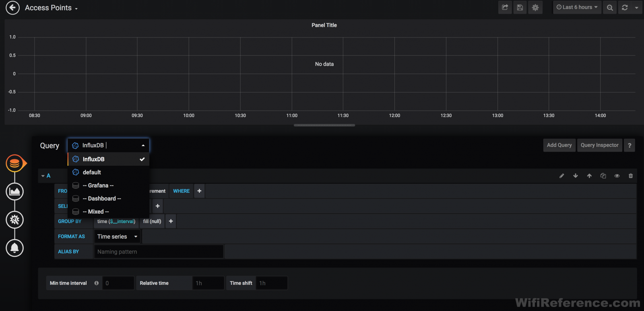Click the Time shift input

pos(272,283)
